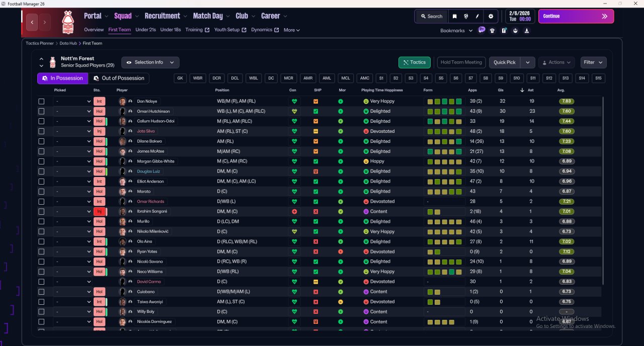Image resolution: width=644 pixels, height=346 pixels.
Task: Open the Match Day menu
Action: tap(211, 16)
